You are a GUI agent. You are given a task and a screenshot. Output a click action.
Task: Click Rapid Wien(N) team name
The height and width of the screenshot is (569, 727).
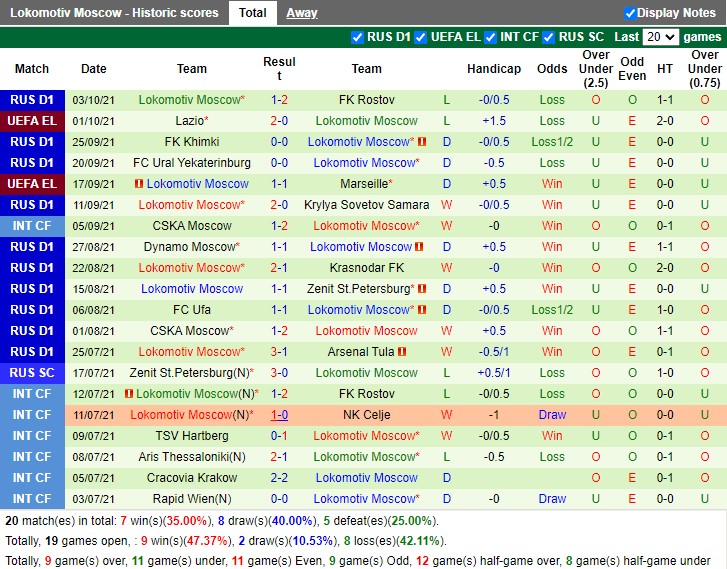coord(191,499)
